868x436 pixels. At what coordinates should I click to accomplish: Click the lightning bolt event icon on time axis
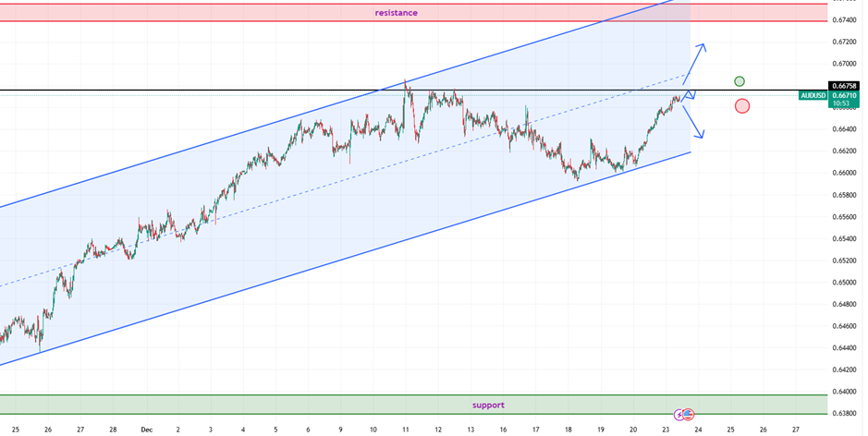point(679,415)
